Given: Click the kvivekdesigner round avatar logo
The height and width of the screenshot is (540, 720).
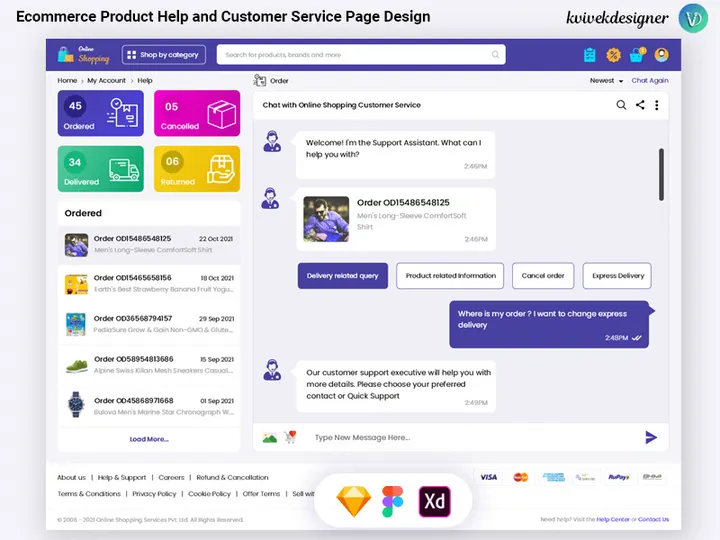Looking at the screenshot, I should (693, 18).
